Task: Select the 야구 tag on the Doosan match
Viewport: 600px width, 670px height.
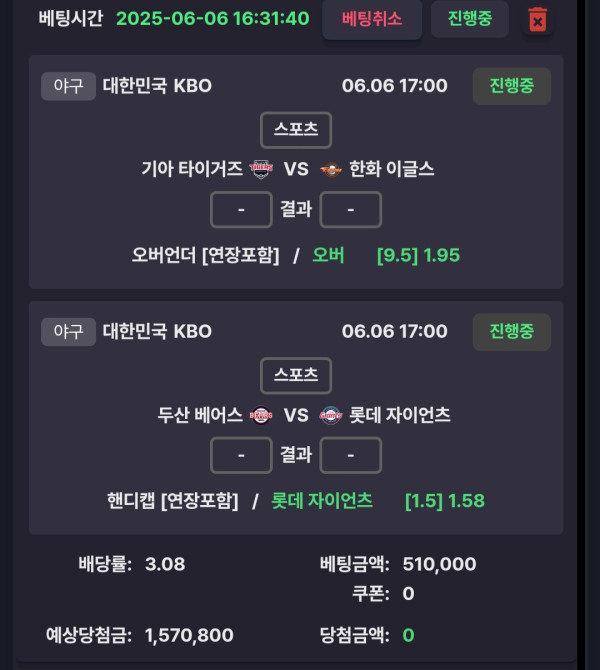Action: pyautogui.click(x=68, y=332)
